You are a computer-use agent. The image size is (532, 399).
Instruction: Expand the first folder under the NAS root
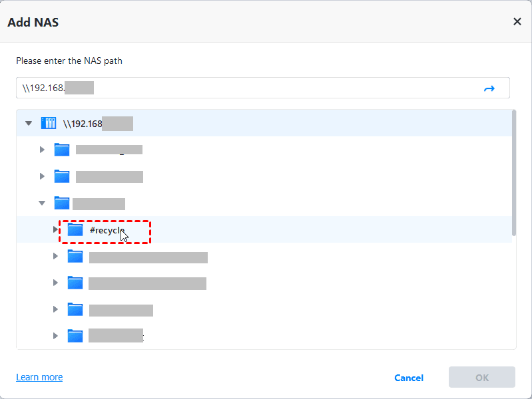[42, 150]
